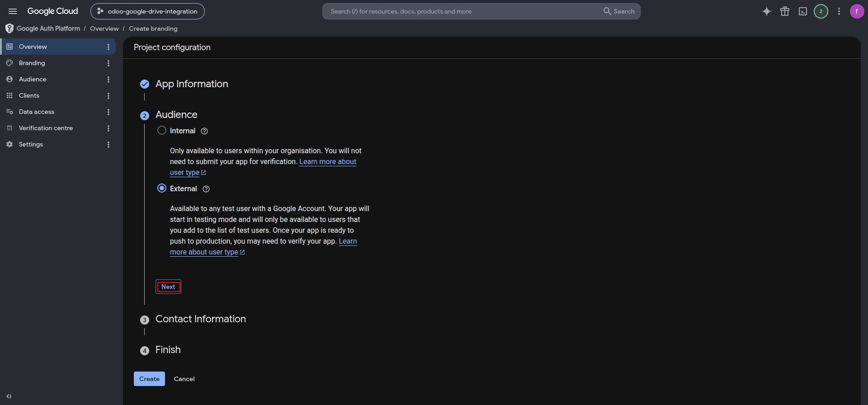This screenshot has width=868, height=405.
Task: Expand the Finish step
Action: point(168,350)
